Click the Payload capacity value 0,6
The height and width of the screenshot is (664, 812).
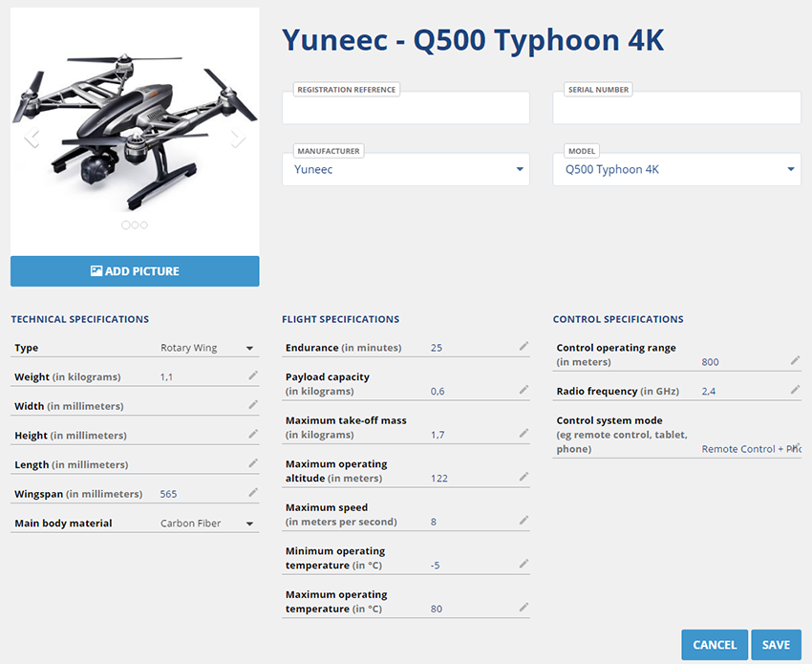coord(438,391)
